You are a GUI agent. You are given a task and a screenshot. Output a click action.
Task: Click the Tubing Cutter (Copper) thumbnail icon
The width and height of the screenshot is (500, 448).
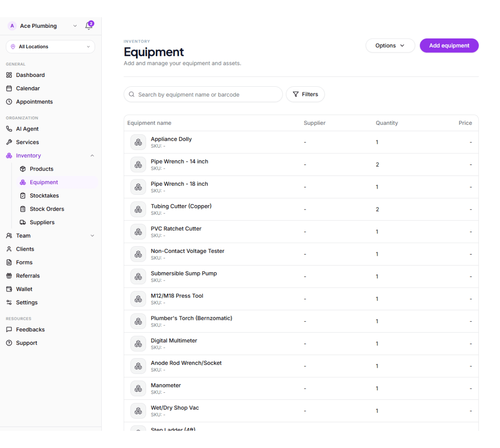138,209
